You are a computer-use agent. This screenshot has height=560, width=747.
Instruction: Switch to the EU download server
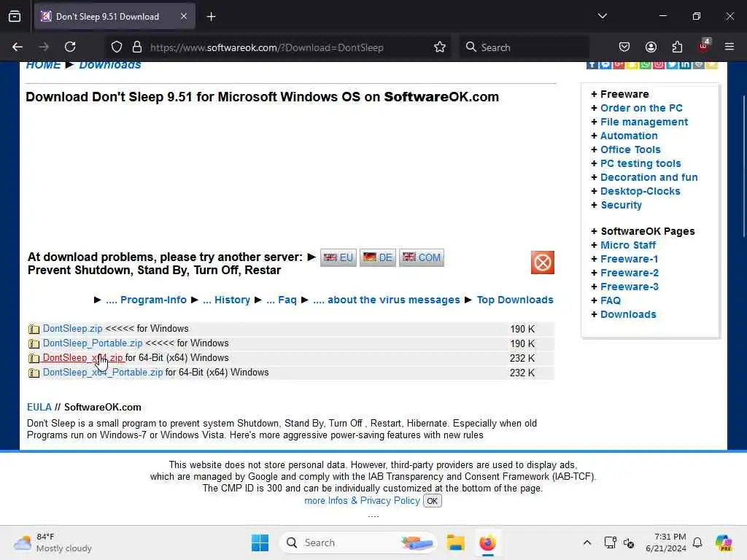pyautogui.click(x=338, y=257)
